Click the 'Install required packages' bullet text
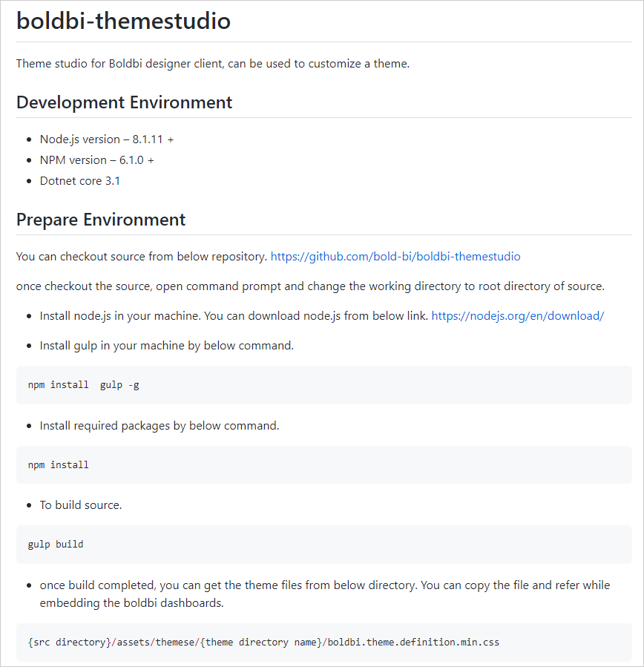Image resolution: width=644 pixels, height=667 pixels. (160, 426)
